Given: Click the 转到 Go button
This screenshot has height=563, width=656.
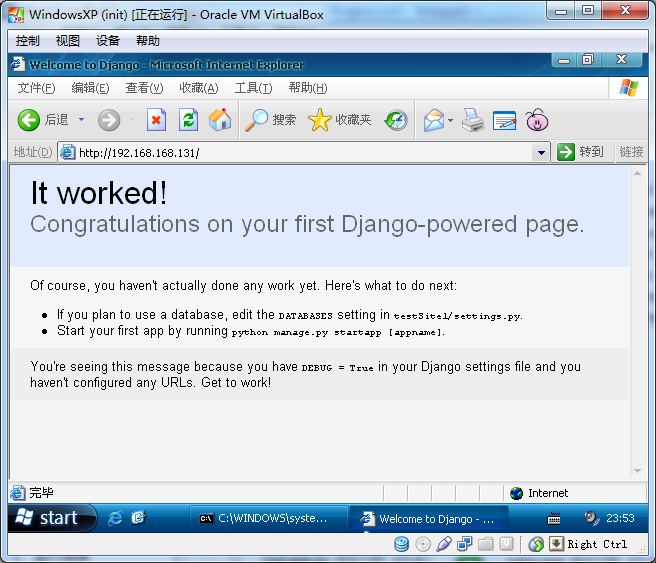Looking at the screenshot, I should click(x=581, y=152).
